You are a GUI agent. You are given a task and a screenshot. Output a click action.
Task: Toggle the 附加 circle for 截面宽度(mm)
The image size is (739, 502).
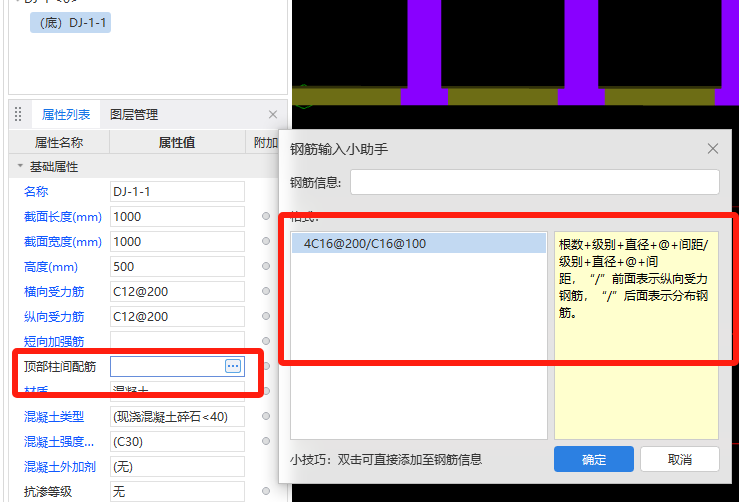tap(266, 241)
